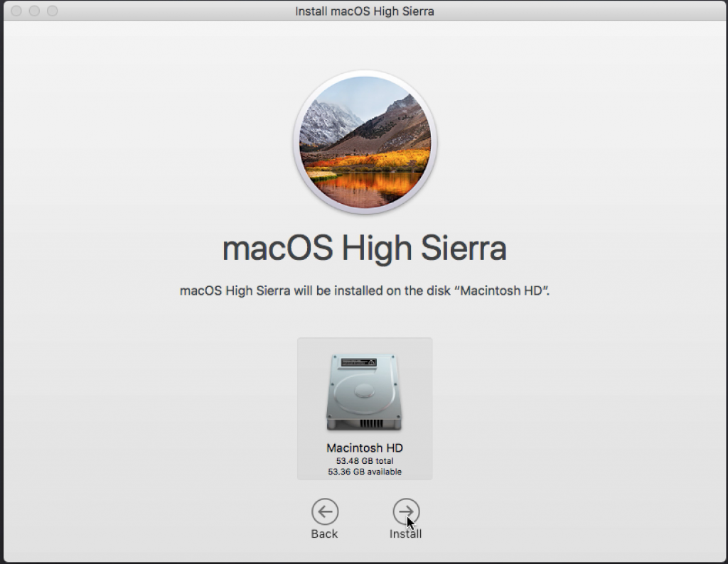This screenshot has width=728, height=564.
Task: Click the Back text label
Action: (324, 534)
